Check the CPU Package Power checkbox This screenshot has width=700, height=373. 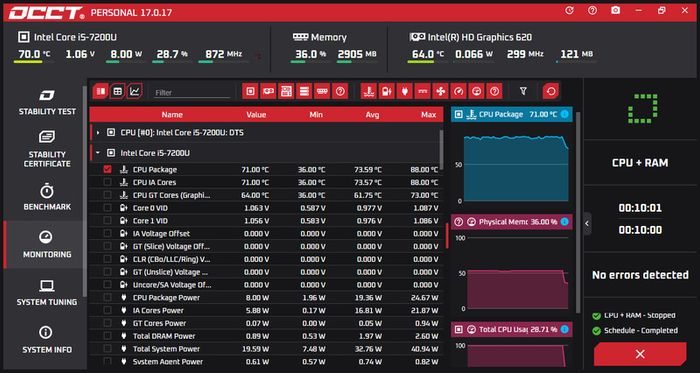107,298
